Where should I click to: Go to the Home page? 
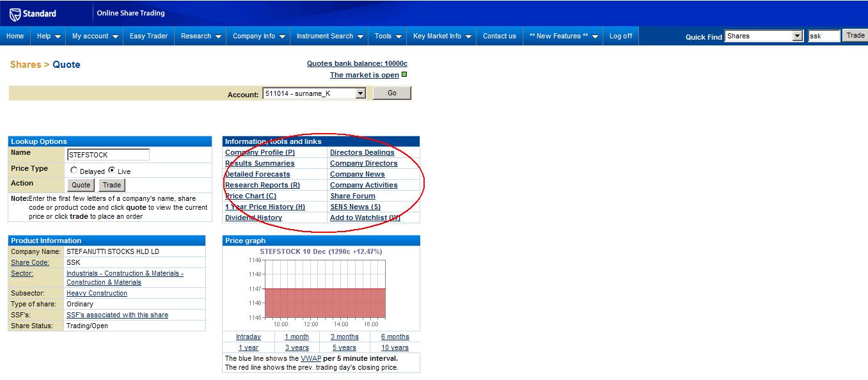point(15,36)
